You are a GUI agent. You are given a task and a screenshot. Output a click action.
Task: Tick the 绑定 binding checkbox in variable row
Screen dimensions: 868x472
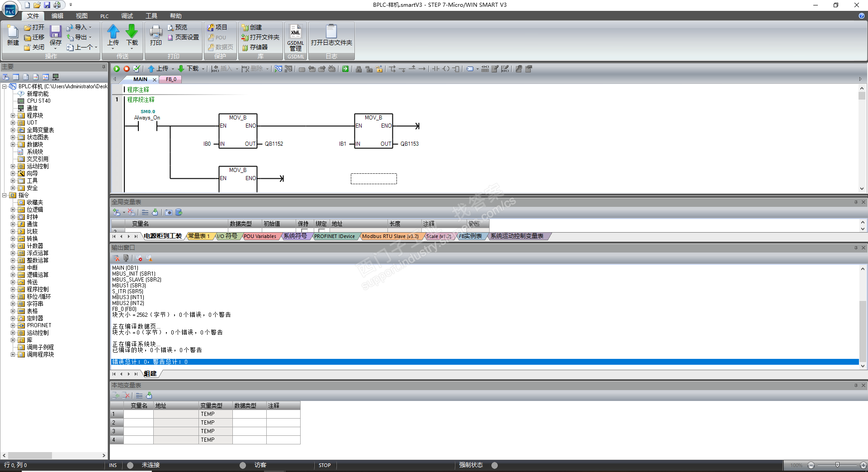click(x=322, y=231)
